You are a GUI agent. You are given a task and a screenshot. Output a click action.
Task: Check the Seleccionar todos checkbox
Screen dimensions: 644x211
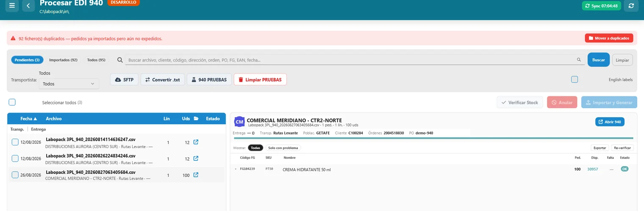click(12, 102)
